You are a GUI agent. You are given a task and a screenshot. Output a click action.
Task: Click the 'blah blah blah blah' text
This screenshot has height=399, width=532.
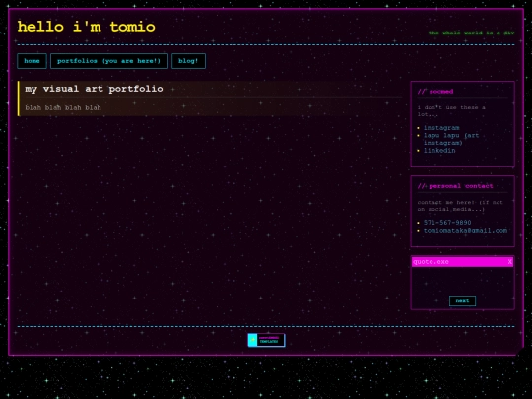click(63, 108)
